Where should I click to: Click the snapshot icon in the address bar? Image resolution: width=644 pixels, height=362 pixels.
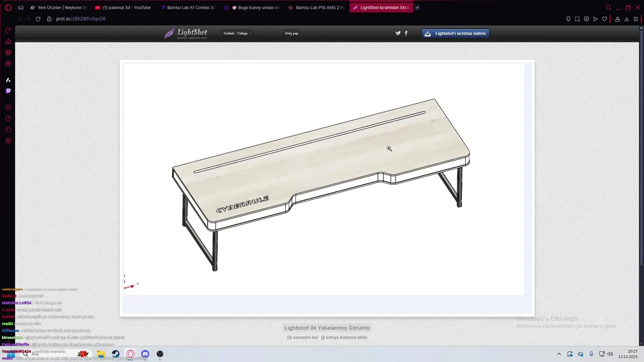577,19
